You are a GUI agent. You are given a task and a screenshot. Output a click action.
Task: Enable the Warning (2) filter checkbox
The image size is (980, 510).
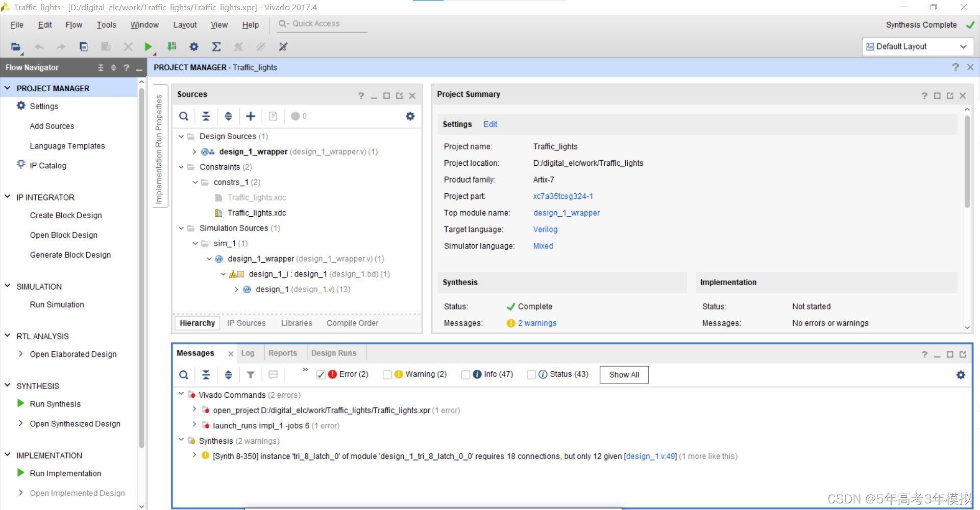coord(387,374)
